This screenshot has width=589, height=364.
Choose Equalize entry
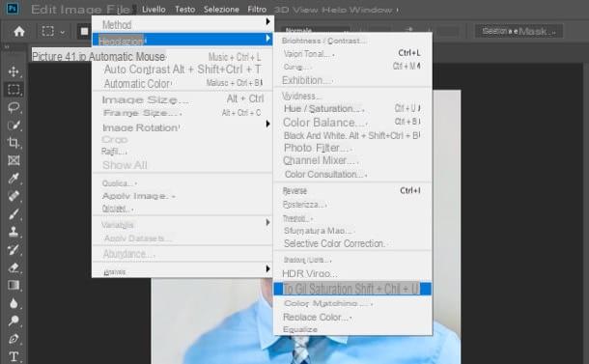coord(352,329)
